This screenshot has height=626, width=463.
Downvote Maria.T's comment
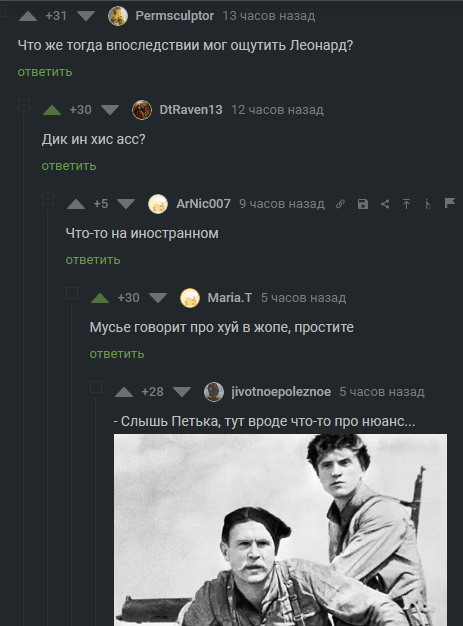(158, 298)
